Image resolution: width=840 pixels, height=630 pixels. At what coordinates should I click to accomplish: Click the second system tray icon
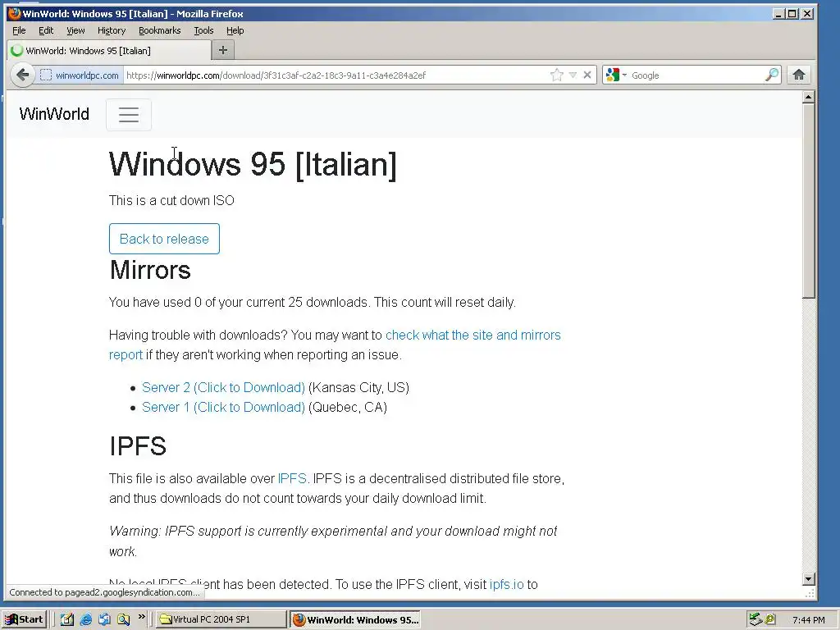tap(770, 619)
